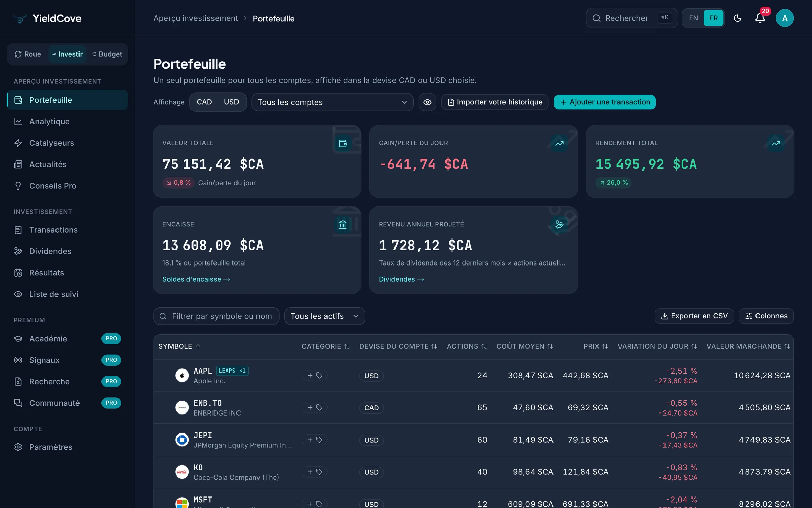Click the bank icon on Encaisse card
This screenshot has height=508, width=812.
[343, 225]
